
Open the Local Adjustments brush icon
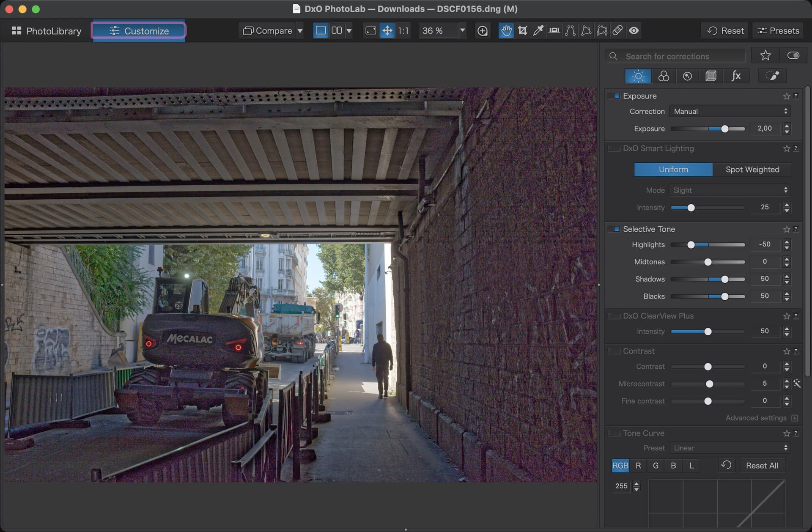[772, 76]
